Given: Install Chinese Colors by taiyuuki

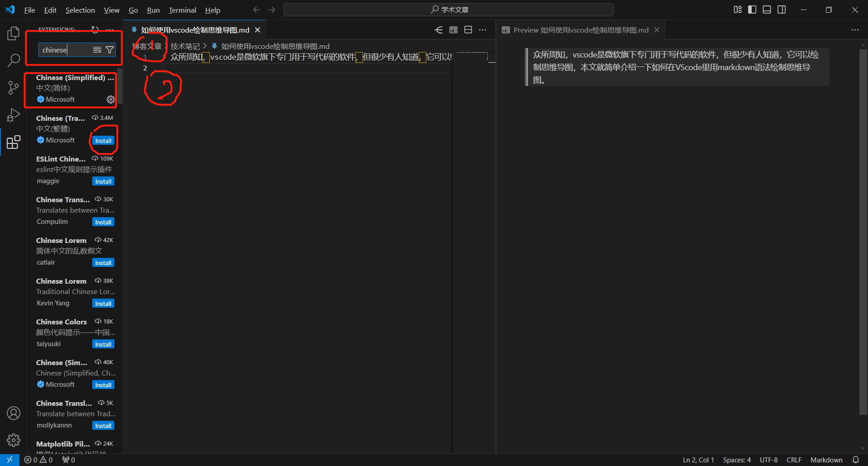Looking at the screenshot, I should (x=103, y=344).
